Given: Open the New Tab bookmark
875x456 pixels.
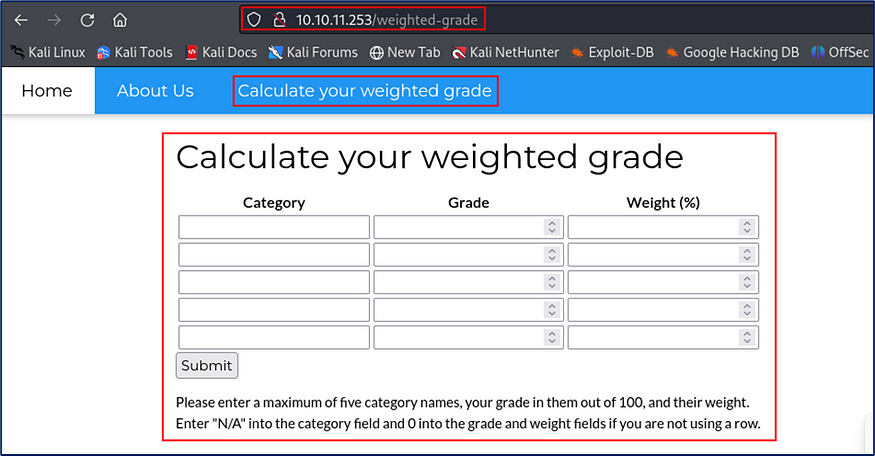Looking at the screenshot, I should click(405, 52).
